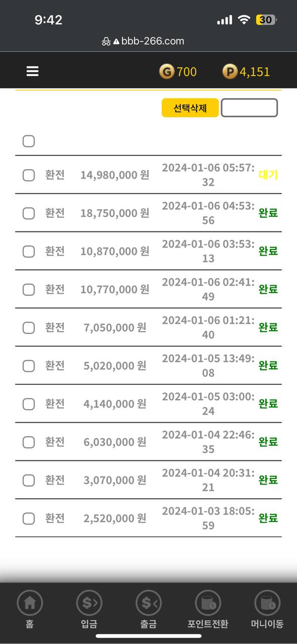This screenshot has width=297, height=644.
Task: Check the box for 18,750,000 원 entry
Action: (29, 213)
